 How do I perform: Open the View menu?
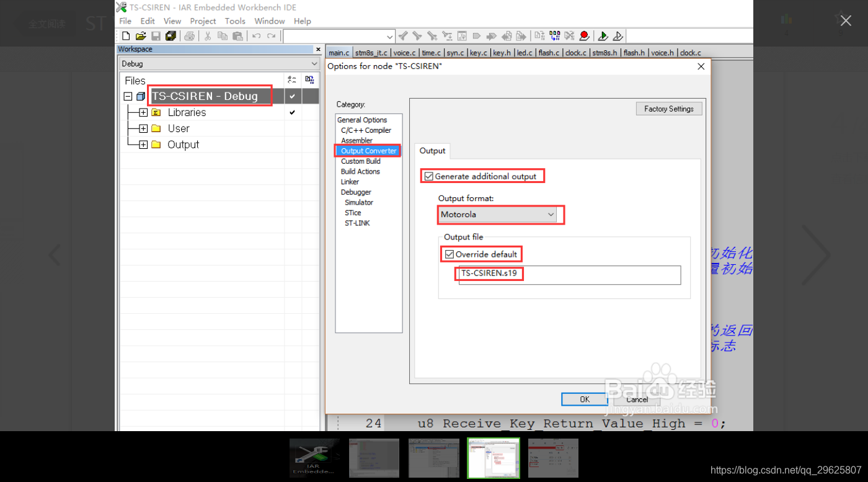(x=172, y=21)
